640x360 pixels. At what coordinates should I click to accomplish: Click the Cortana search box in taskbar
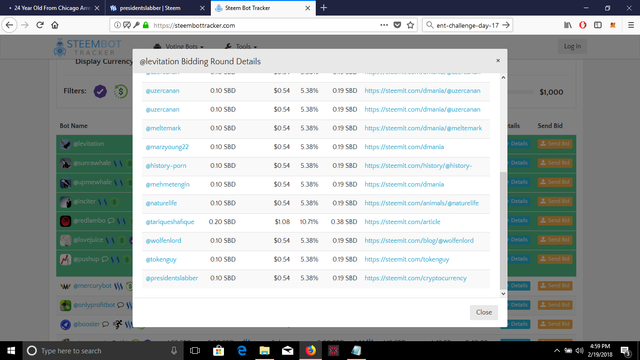(102, 351)
